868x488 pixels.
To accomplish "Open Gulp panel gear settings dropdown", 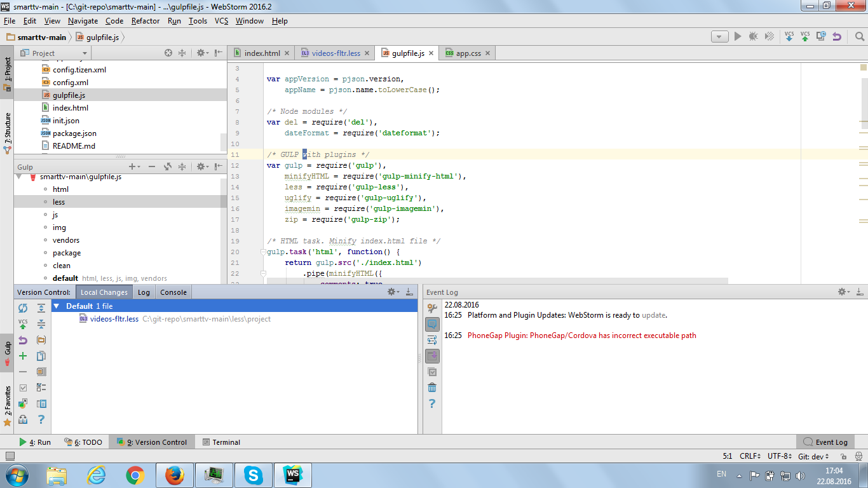I will [202, 166].
